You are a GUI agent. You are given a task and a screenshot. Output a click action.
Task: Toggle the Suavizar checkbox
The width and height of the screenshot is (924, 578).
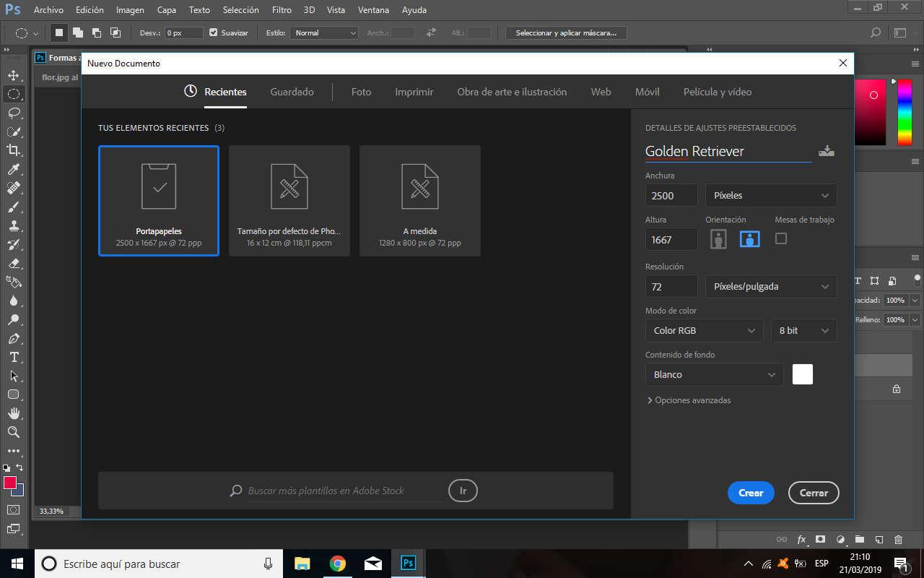point(213,33)
